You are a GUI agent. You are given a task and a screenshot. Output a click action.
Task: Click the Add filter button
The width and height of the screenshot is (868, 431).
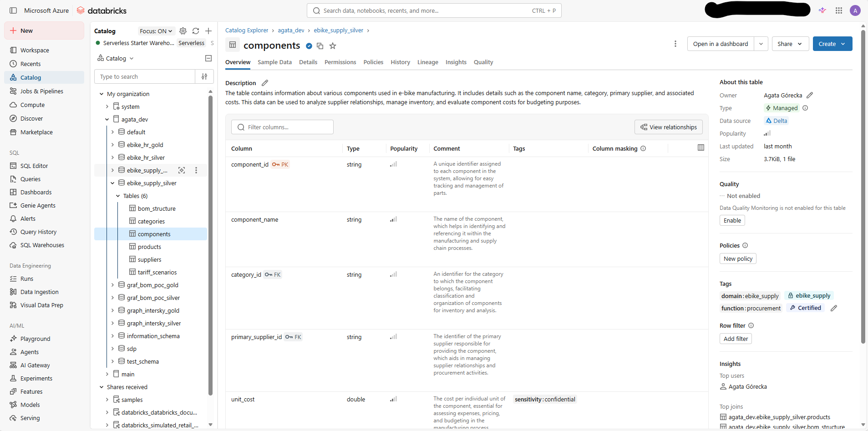(x=736, y=339)
